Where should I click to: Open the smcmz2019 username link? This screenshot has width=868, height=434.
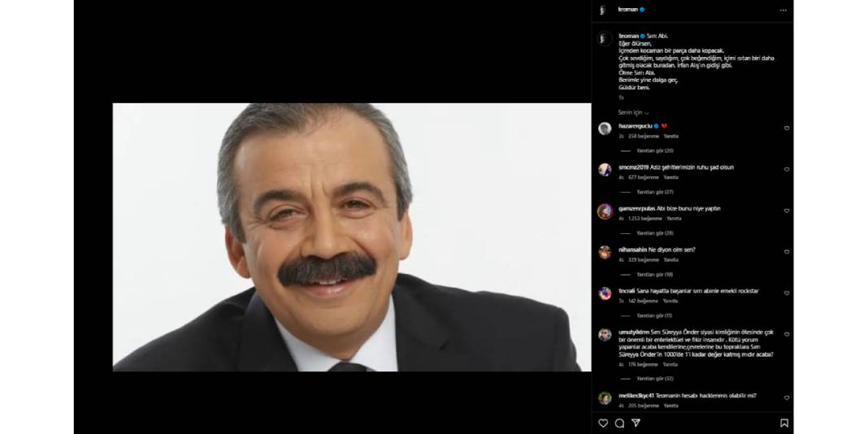tap(633, 167)
